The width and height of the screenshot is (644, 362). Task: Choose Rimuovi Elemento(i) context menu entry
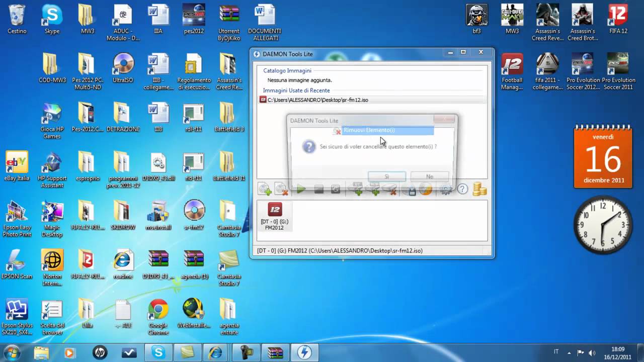[x=383, y=131]
